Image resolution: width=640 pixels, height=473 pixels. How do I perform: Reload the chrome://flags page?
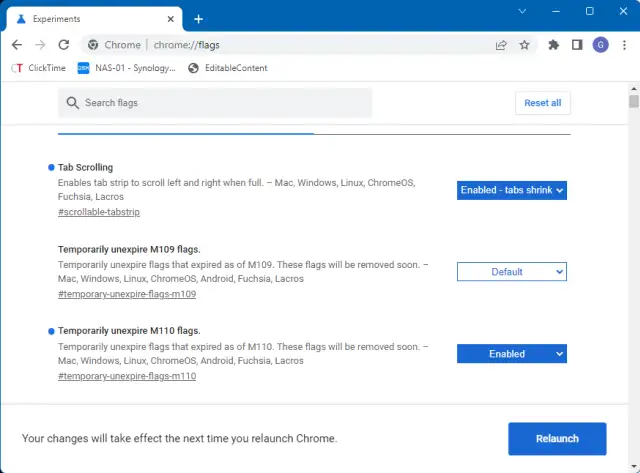click(x=64, y=45)
